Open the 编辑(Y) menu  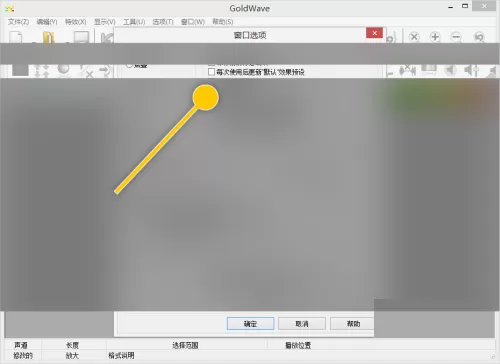pos(47,22)
